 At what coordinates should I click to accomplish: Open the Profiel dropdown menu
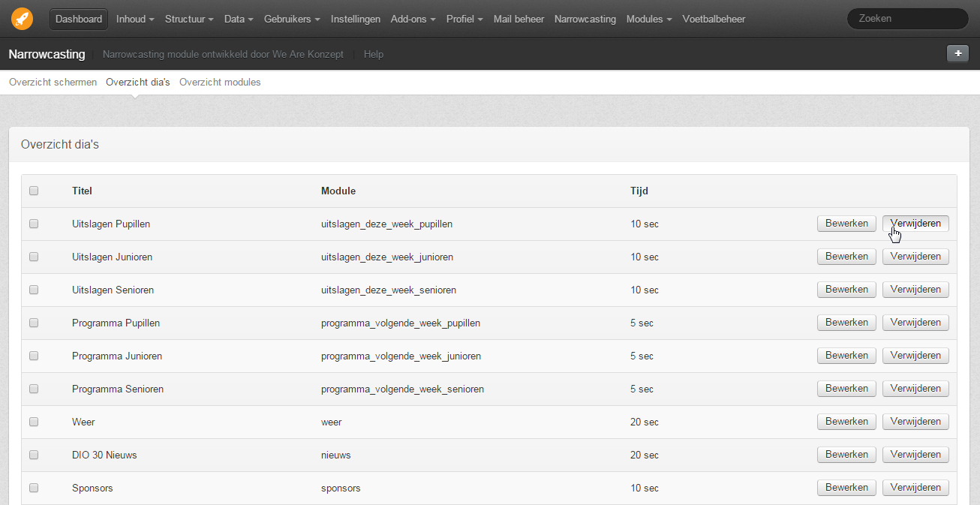(464, 19)
